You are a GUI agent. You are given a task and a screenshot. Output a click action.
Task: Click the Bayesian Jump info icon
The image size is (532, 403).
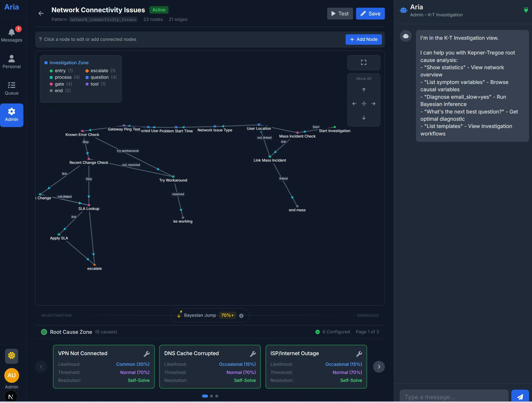coord(241,316)
